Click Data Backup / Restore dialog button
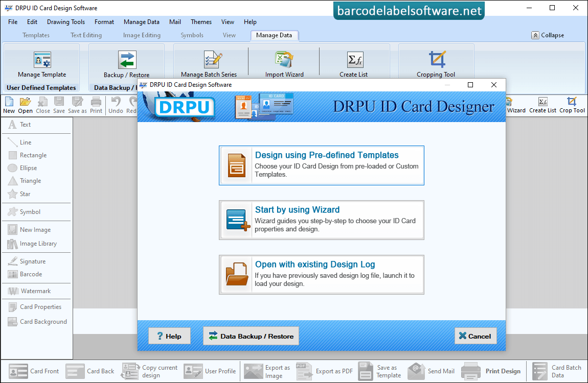The image size is (588, 383). pyautogui.click(x=251, y=336)
